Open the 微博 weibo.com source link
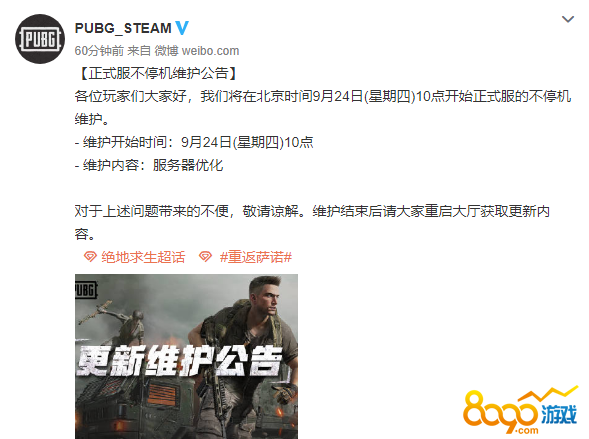Screen dimensions: 589x439 click(197, 51)
